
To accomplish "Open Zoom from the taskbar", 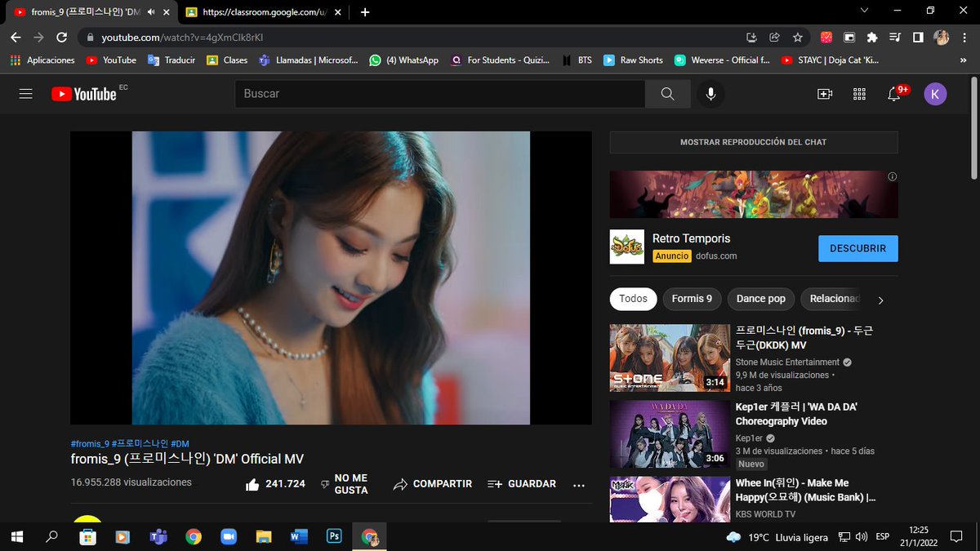I will point(229,536).
